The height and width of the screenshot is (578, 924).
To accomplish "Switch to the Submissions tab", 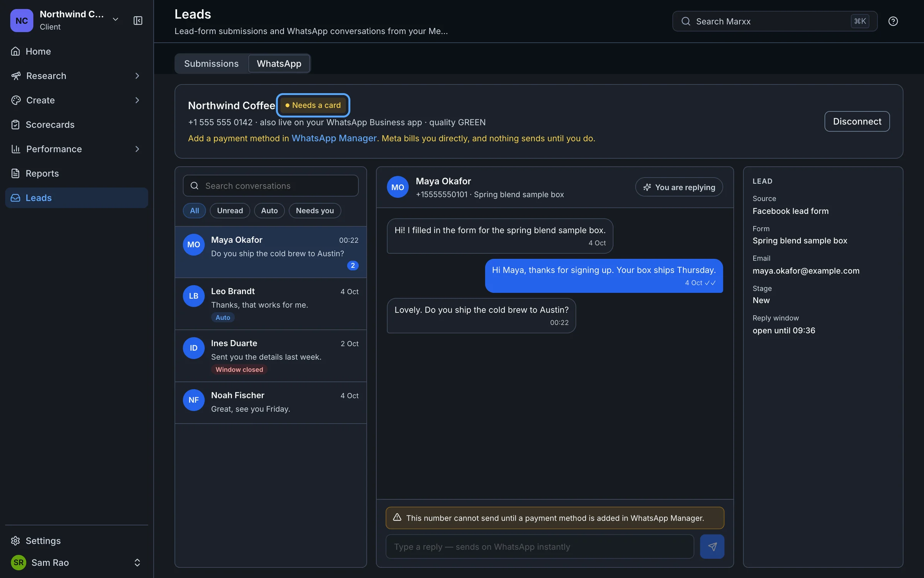I will [x=211, y=64].
